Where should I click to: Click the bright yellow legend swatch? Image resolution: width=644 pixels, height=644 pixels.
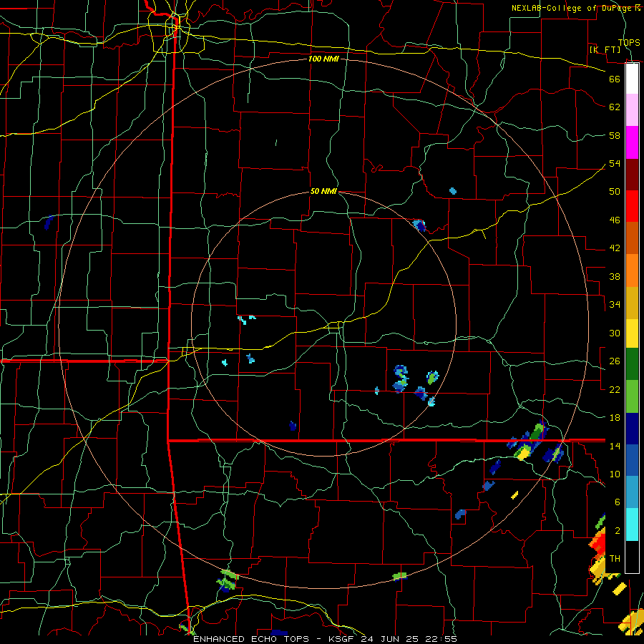click(632, 333)
